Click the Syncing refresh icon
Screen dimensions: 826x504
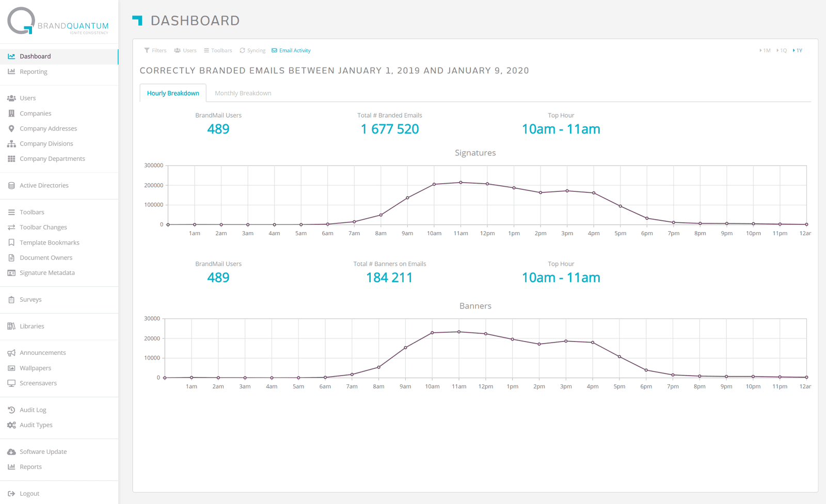(x=242, y=51)
